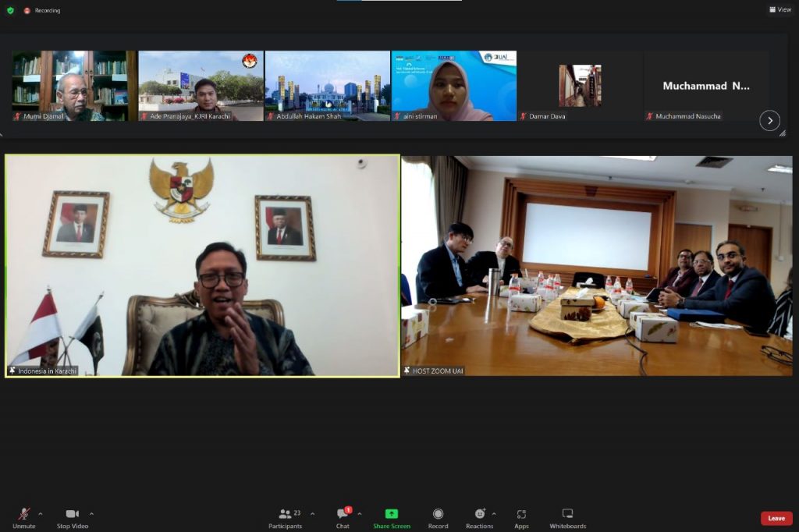The image size is (799, 532).
Task: Open the Reactions menu
Action: [x=479, y=515]
